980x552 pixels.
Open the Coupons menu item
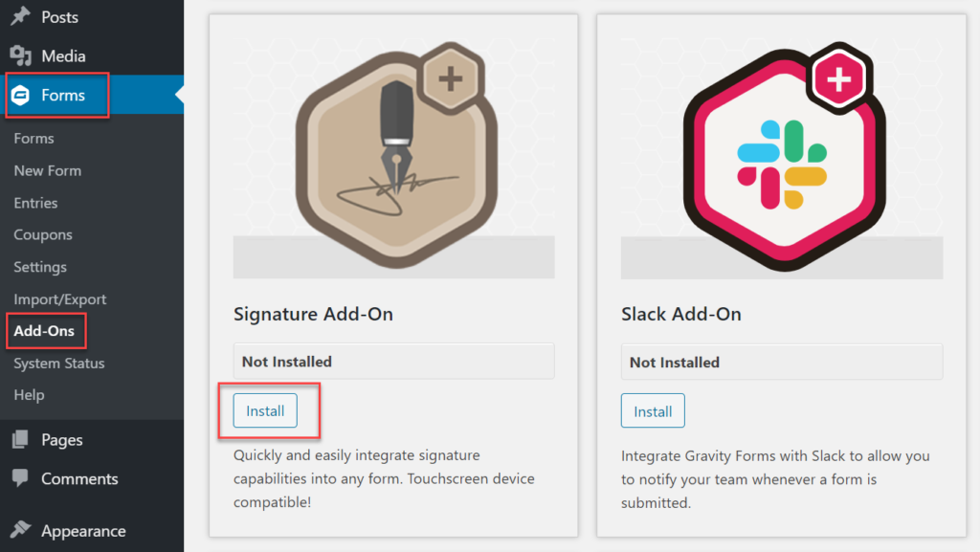click(42, 234)
